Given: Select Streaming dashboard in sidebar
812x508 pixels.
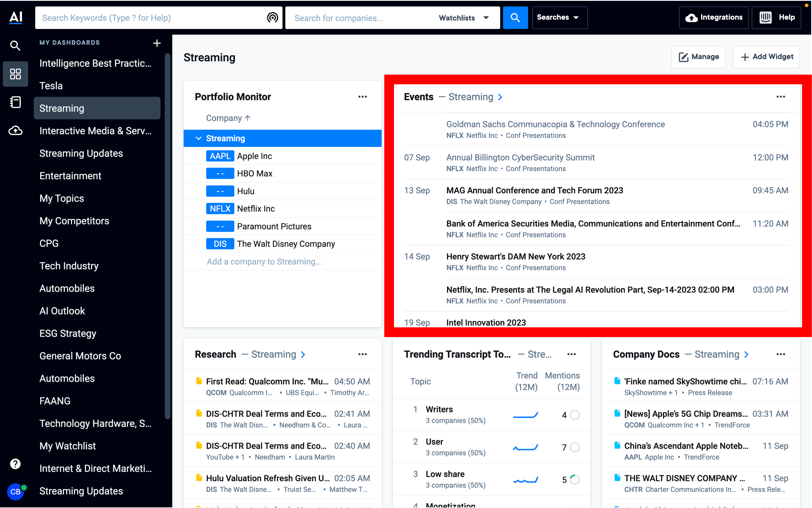Looking at the screenshot, I should pyautogui.click(x=97, y=108).
